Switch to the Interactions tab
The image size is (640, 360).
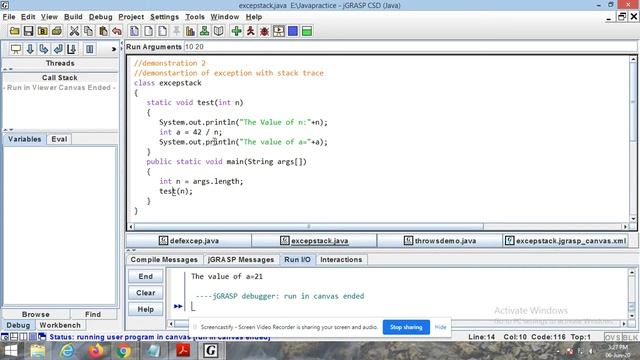[x=341, y=260]
